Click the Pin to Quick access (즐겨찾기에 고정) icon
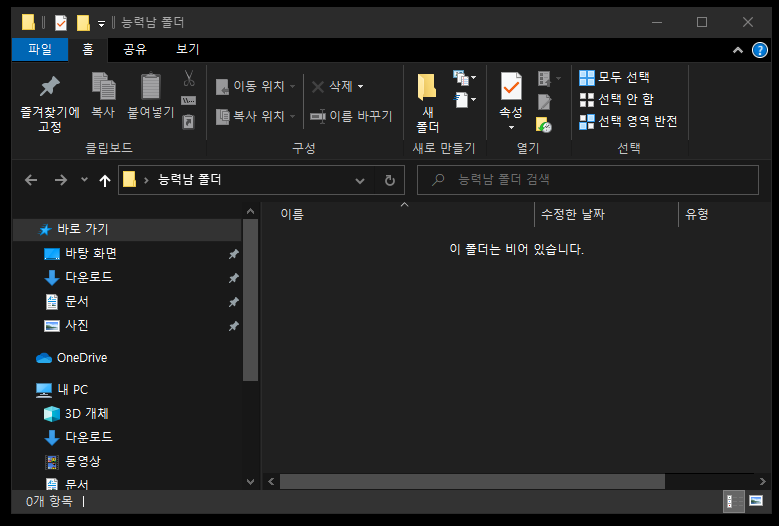779x526 pixels. click(x=50, y=86)
